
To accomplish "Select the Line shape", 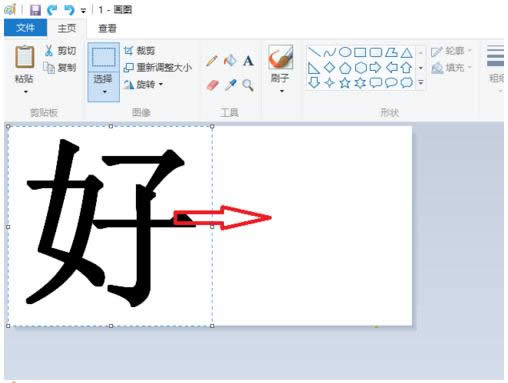I will (x=314, y=52).
